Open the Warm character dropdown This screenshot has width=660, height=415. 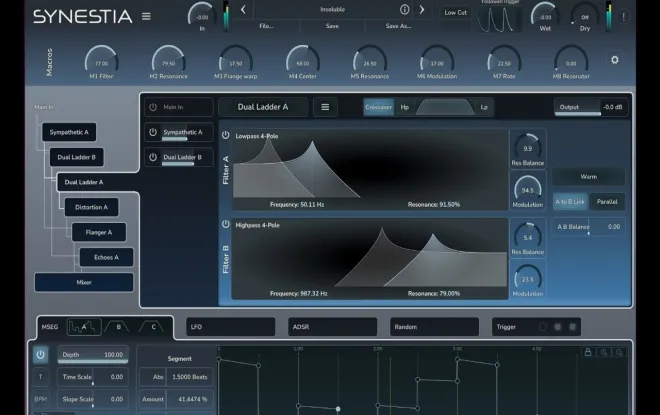point(588,177)
